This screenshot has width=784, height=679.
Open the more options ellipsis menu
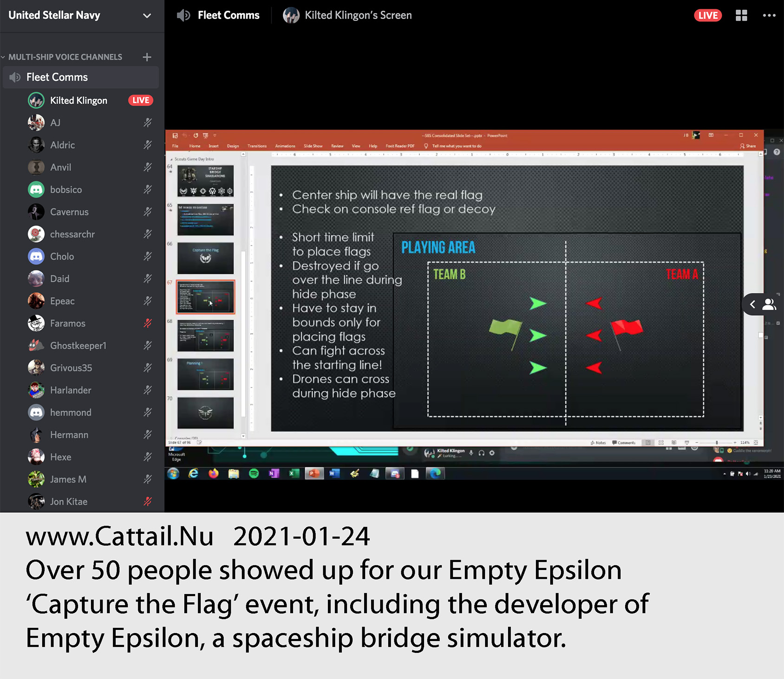769,15
